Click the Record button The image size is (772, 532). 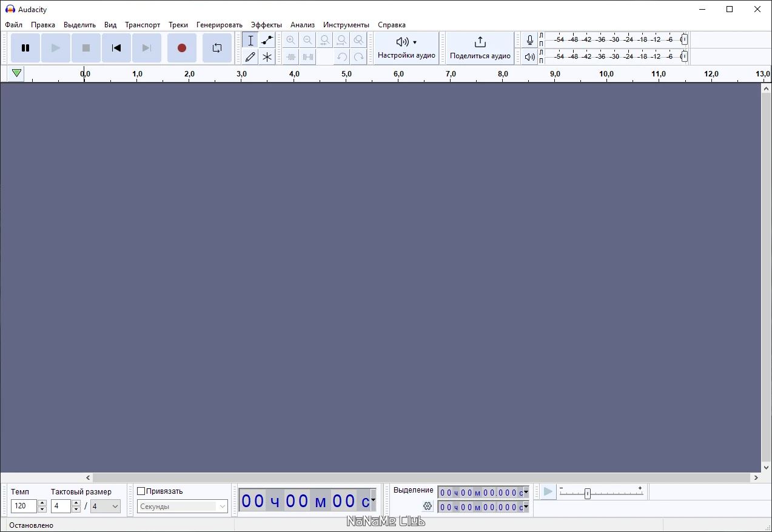pyautogui.click(x=181, y=48)
